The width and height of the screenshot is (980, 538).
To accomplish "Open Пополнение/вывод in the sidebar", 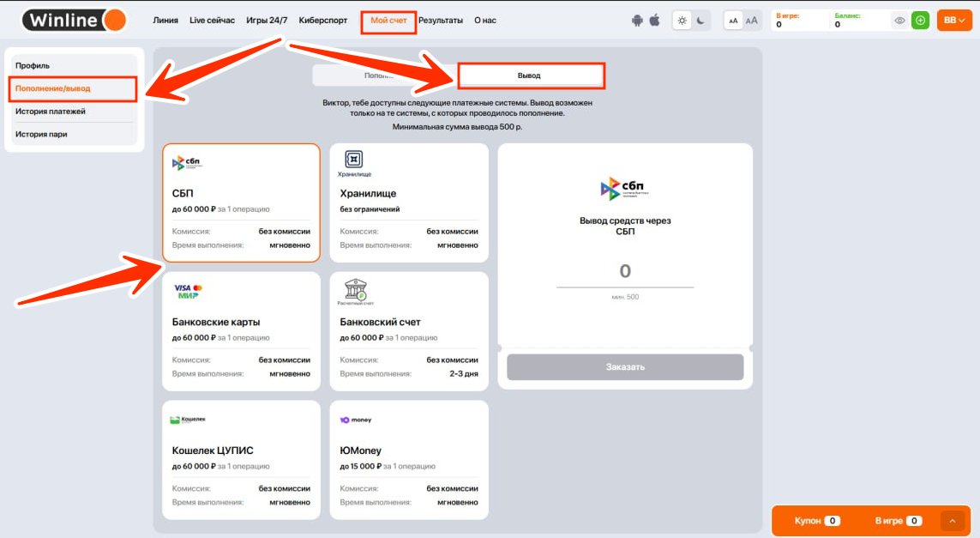I will click(72, 88).
